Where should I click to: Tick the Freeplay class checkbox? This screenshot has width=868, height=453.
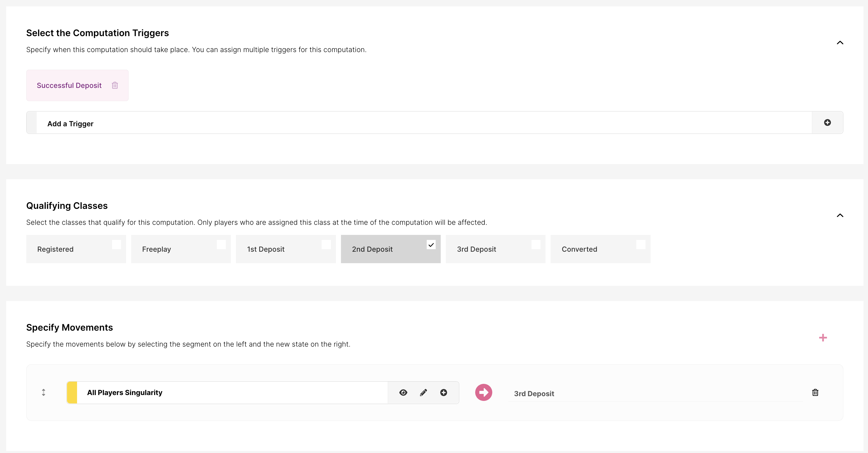[x=221, y=244]
